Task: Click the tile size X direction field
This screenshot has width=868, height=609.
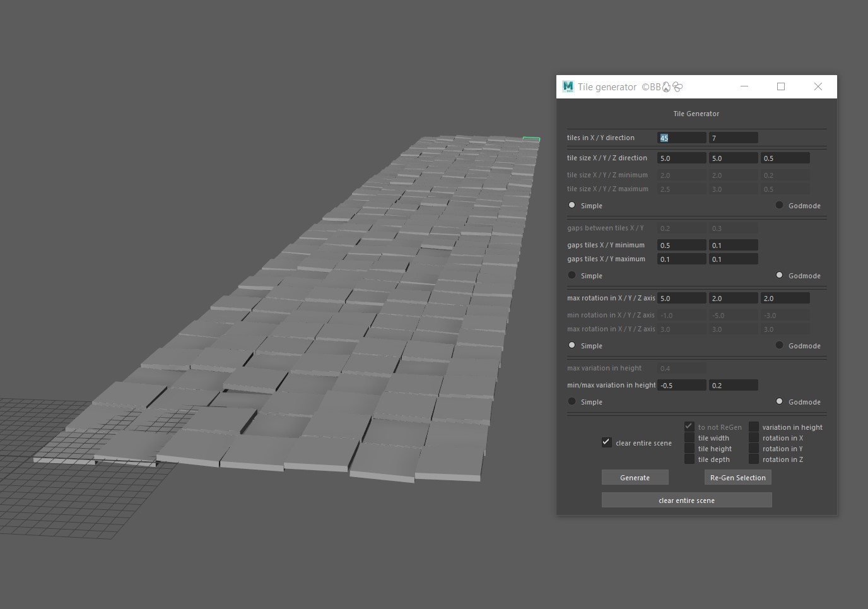Action: pyautogui.click(x=682, y=158)
